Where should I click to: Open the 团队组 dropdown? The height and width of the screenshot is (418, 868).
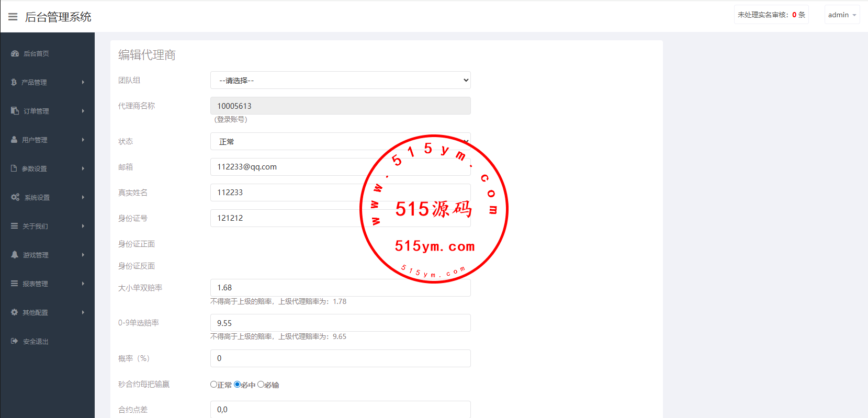[340, 81]
